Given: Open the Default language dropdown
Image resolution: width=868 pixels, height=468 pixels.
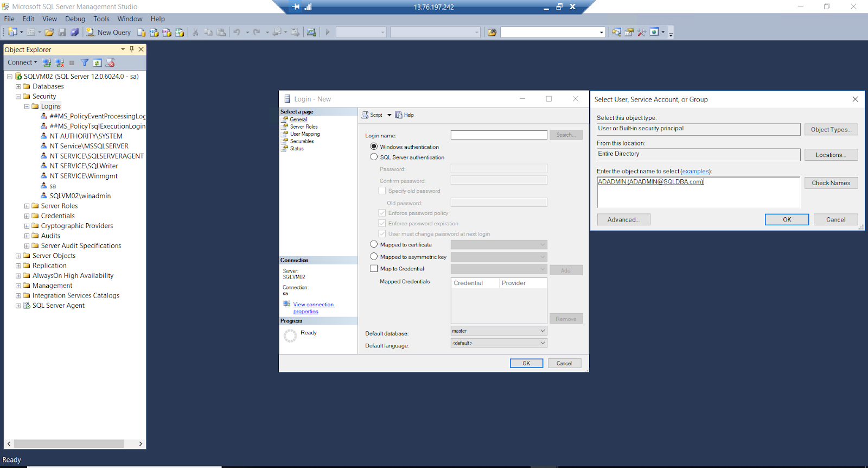Looking at the screenshot, I should [x=499, y=343].
